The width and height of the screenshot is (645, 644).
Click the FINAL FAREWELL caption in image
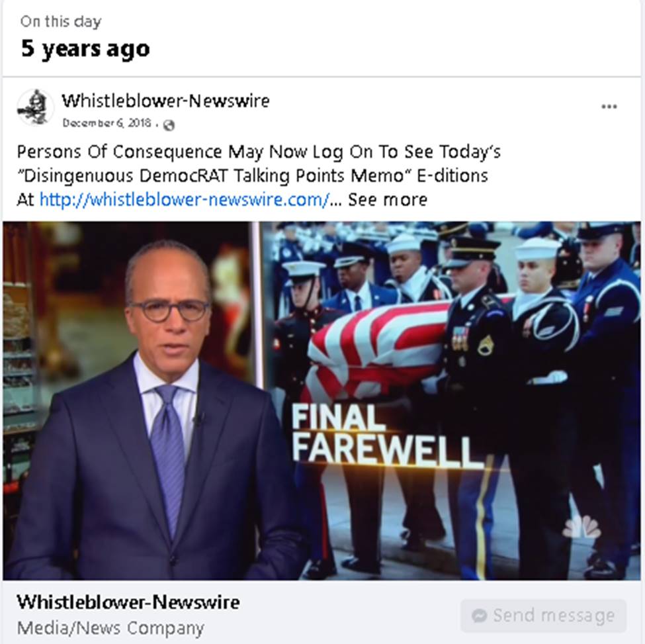(x=388, y=436)
